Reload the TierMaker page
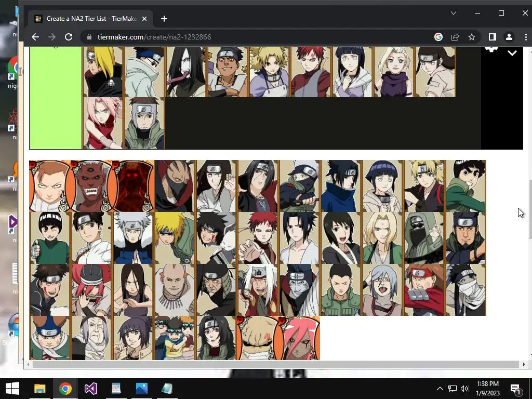 [x=69, y=37]
